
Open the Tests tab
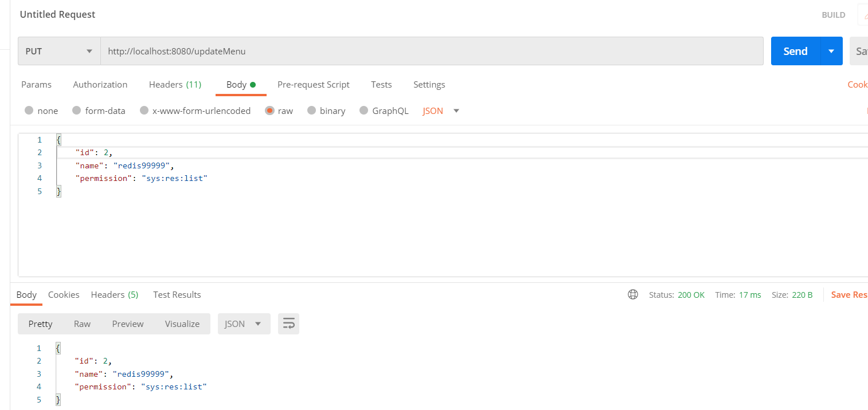pyautogui.click(x=381, y=84)
